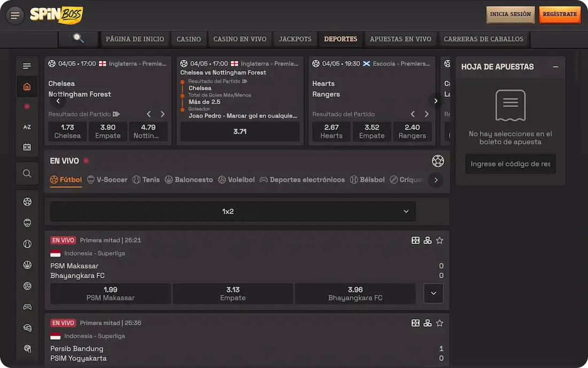Bet on Empate at 3.52
588x368 pixels.
click(x=372, y=132)
